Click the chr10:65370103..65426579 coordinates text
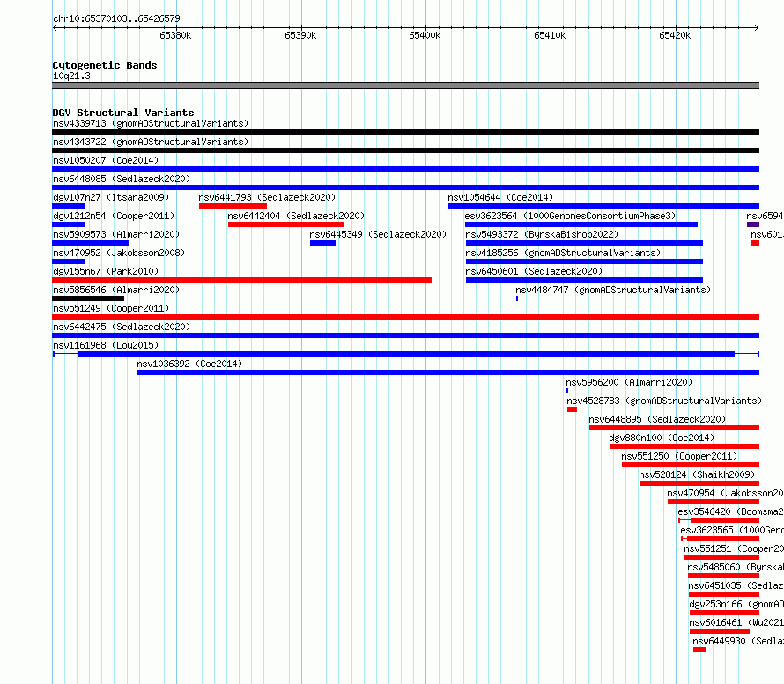Viewport: 784px width, 684px height. click(x=116, y=19)
